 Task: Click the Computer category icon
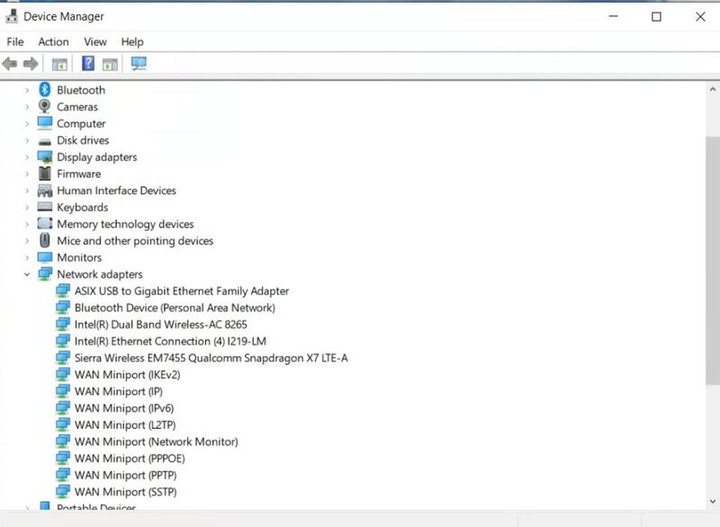pyautogui.click(x=45, y=123)
